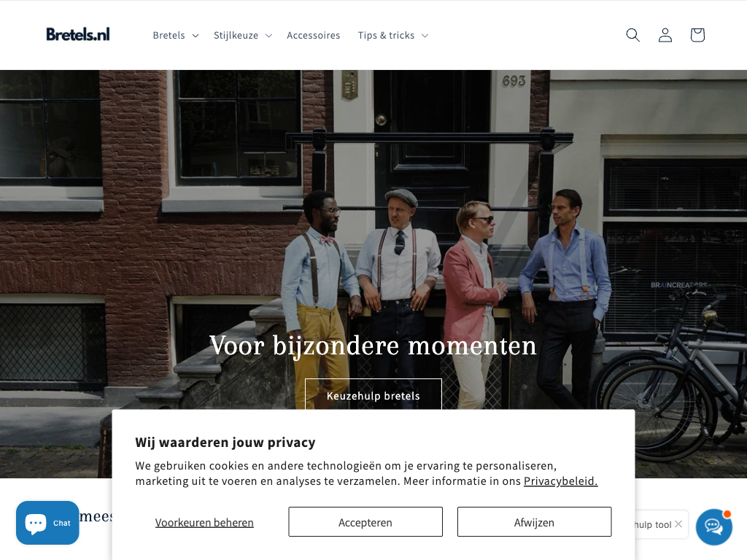Go to Bretels.nl homepage logo
The image size is (747, 560).
click(78, 34)
